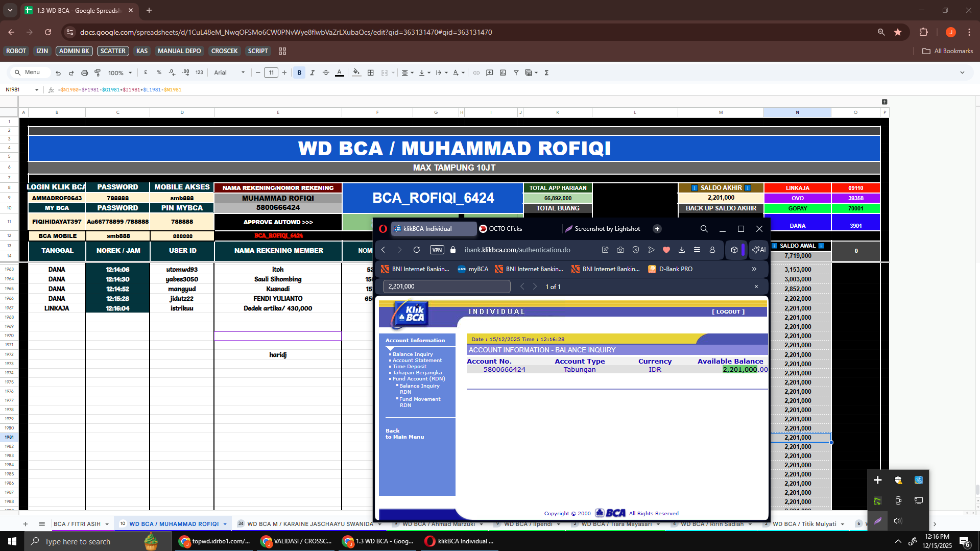The height and width of the screenshot is (551, 980).
Task: Collapse the Sheets toolbar with the chevron
Action: click(x=962, y=73)
